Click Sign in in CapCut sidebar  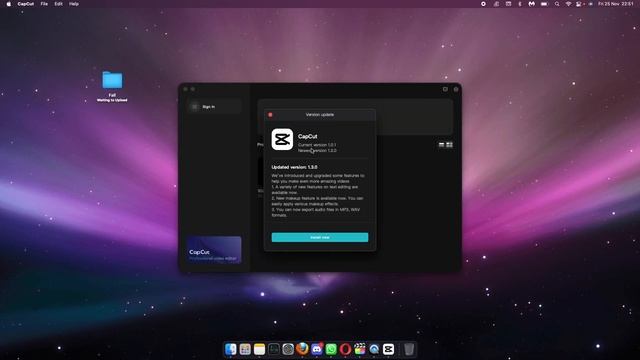click(209, 107)
